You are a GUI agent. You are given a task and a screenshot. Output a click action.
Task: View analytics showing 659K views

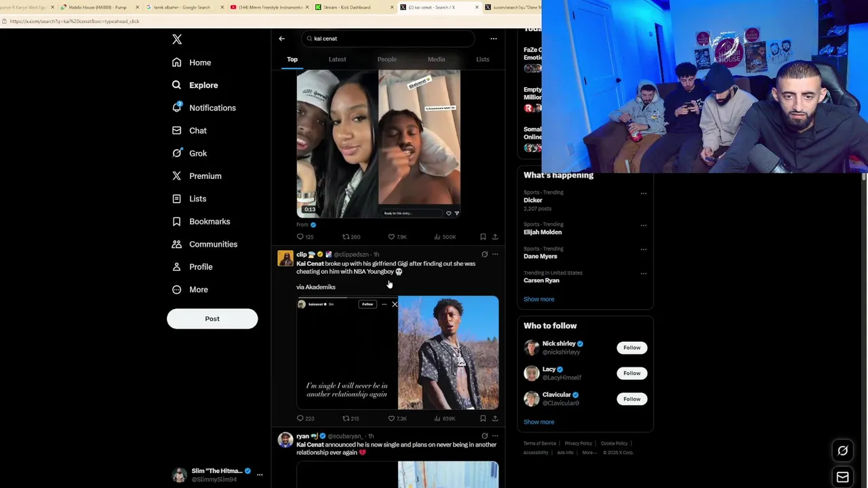pos(444,418)
